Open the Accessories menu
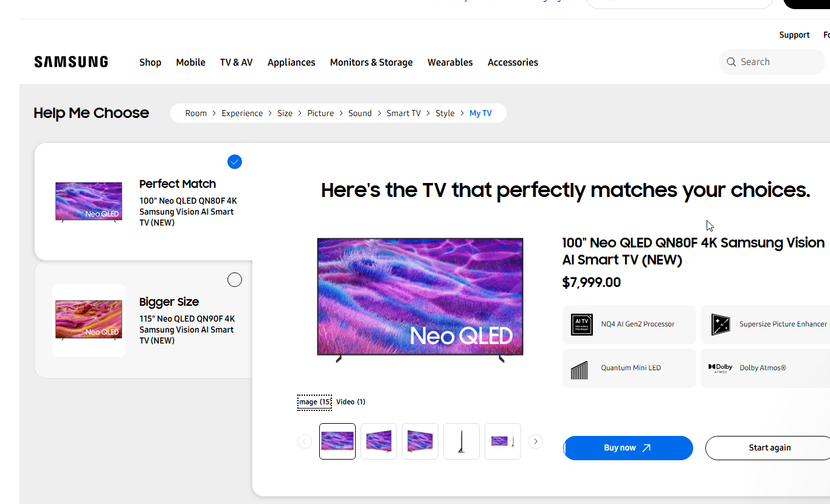Image resolution: width=830 pixels, height=504 pixels. pos(513,62)
